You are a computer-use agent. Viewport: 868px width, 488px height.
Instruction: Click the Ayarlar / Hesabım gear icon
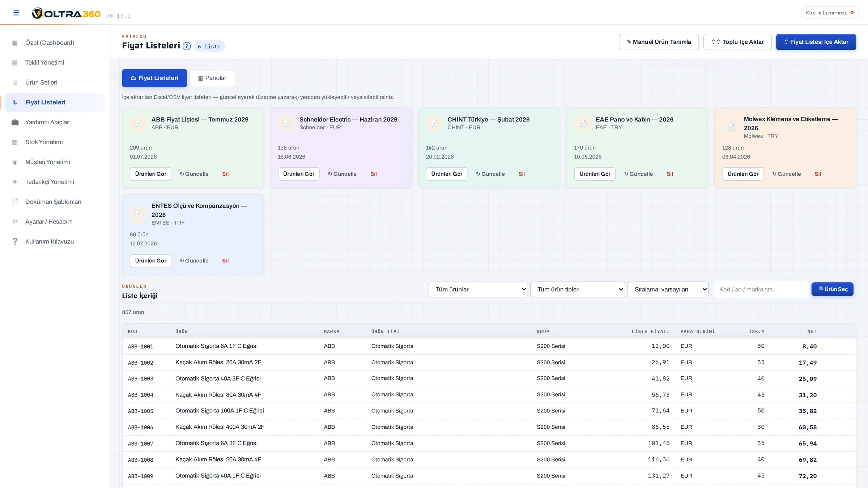tap(15, 222)
